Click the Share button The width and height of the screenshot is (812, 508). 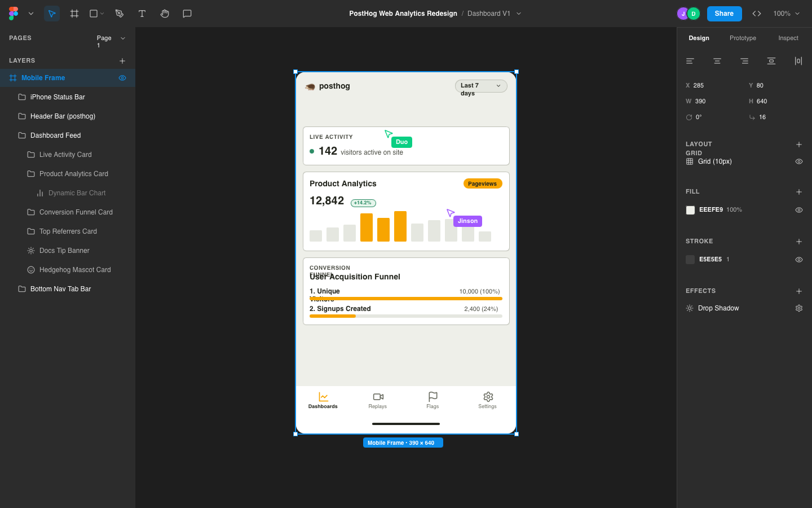724,14
